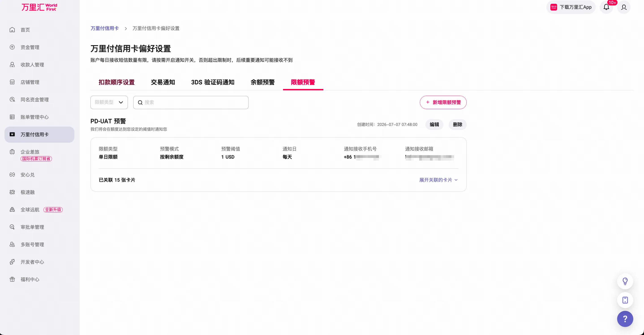Click the 万里付信用卡偏好设置 breadcrumb text

click(156, 28)
